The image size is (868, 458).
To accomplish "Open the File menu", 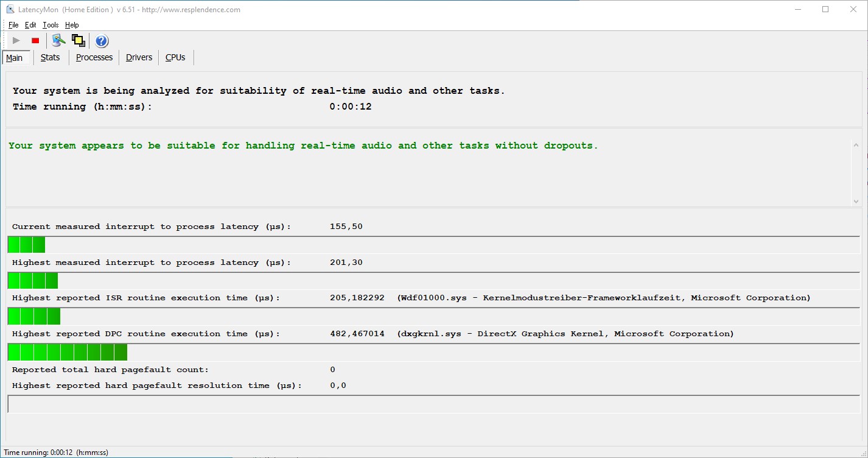I will 13,25.
